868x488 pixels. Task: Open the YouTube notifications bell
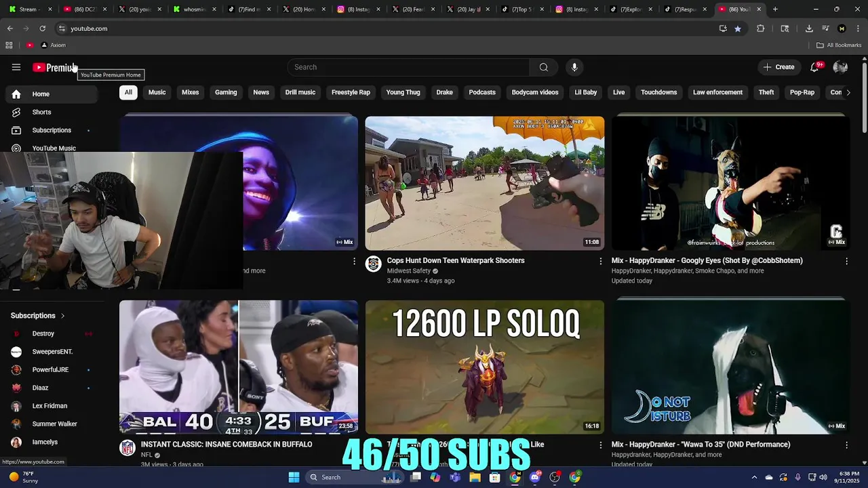814,67
